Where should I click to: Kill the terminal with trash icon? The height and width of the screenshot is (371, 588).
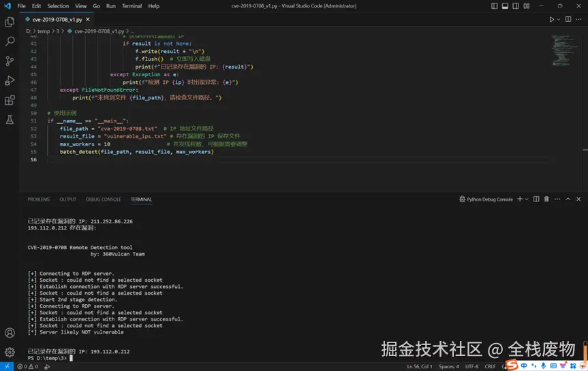click(546, 199)
